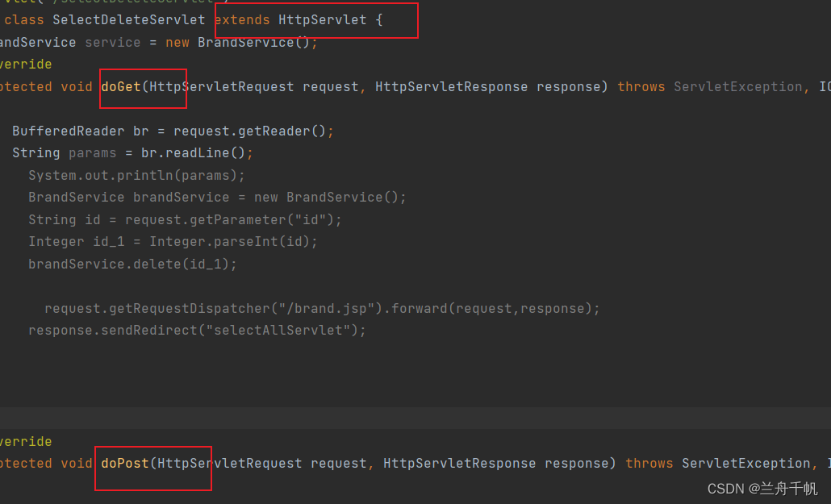This screenshot has height=504, width=831.
Task: Click the Integer.parseInt(id) line
Action: tap(173, 242)
